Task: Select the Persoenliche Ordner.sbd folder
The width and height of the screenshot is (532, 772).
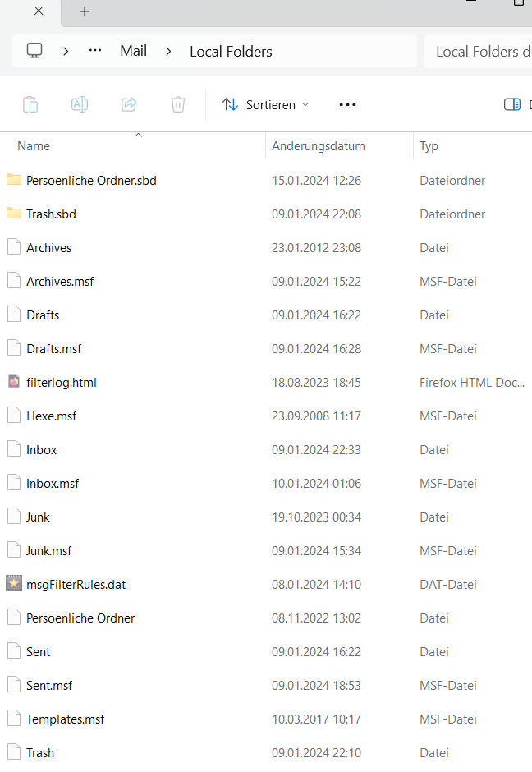Action: (x=91, y=180)
